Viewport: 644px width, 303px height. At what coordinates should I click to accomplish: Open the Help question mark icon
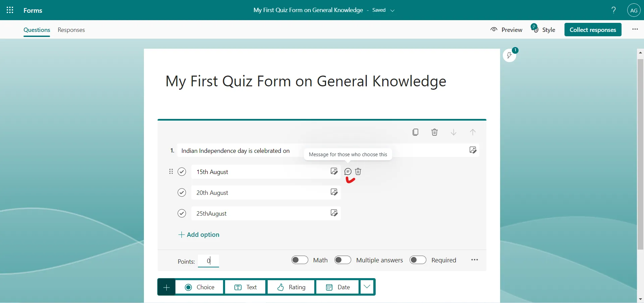[x=613, y=10]
